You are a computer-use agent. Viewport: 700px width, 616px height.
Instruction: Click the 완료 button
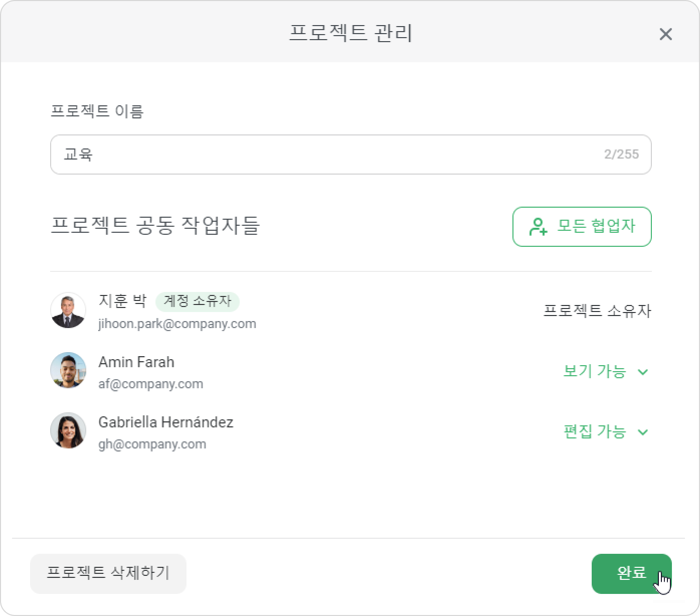click(x=631, y=574)
